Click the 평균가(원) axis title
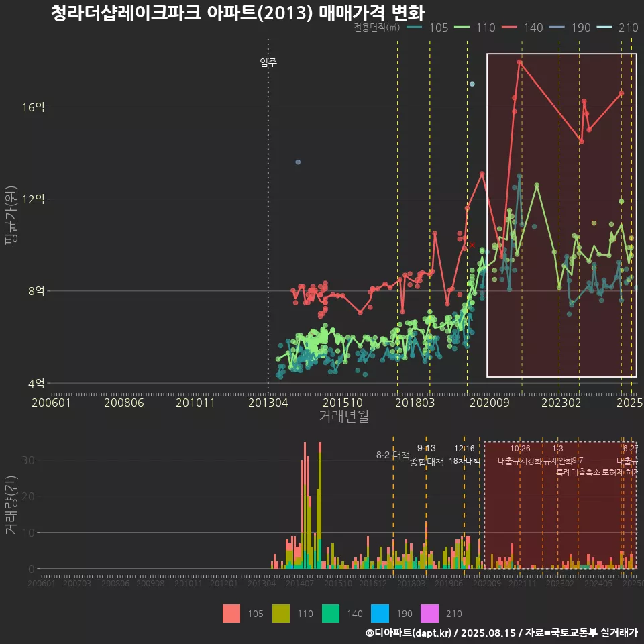This screenshot has width=644, height=644. [11, 215]
